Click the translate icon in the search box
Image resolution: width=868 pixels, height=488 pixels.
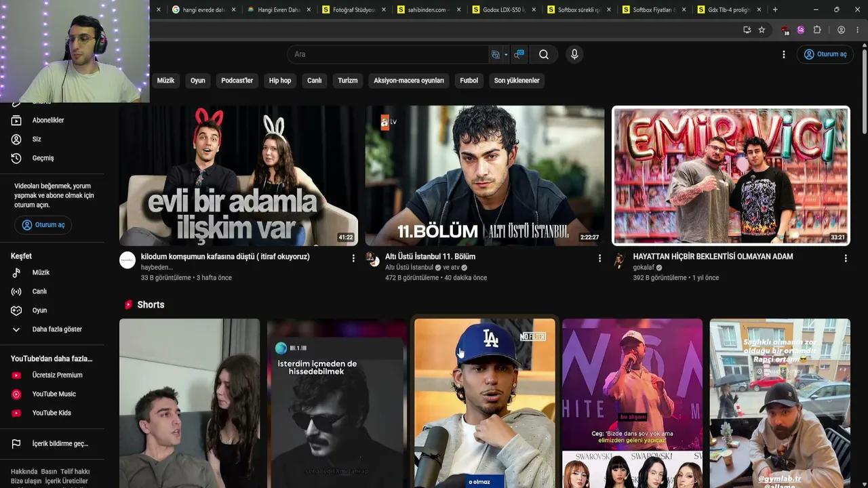(496, 54)
